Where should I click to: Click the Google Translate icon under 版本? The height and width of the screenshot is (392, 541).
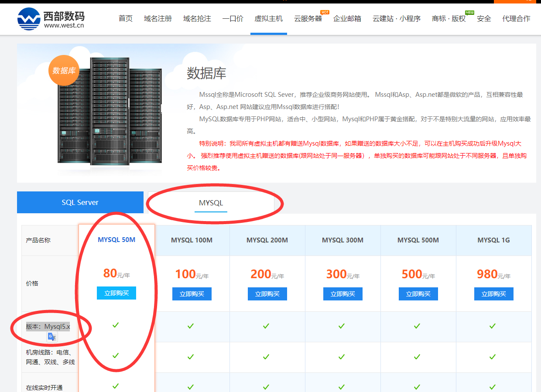52,337
